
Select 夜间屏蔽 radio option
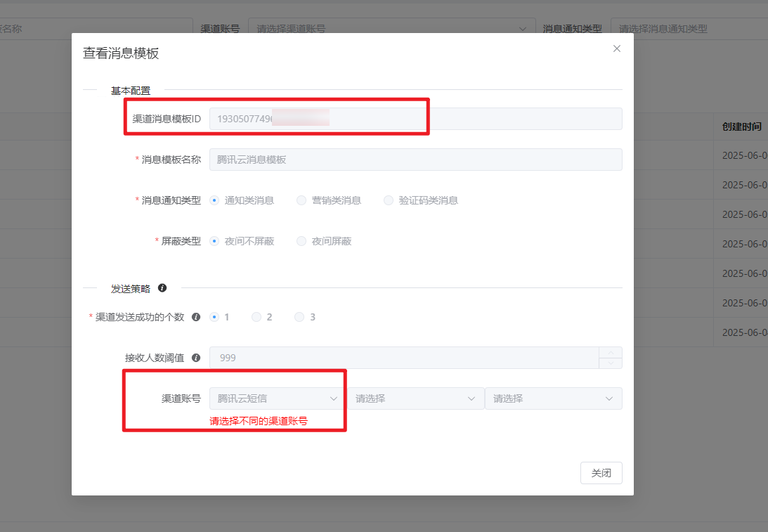tap(301, 241)
